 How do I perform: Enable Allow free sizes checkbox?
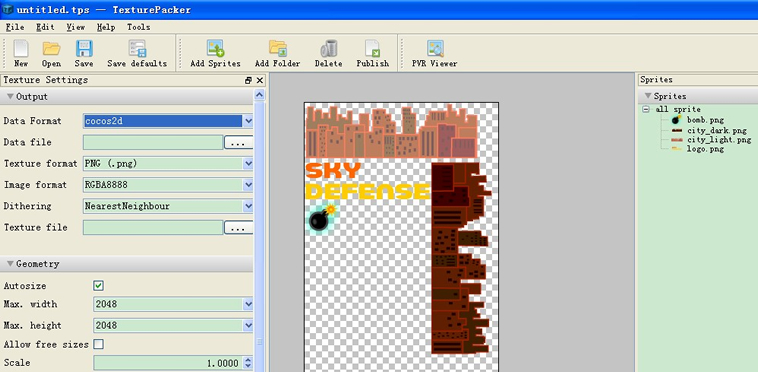click(98, 344)
